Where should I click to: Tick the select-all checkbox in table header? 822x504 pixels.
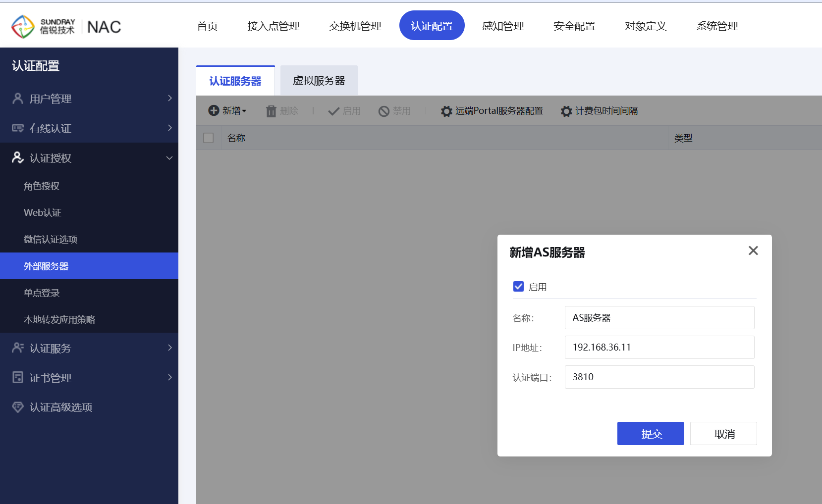click(209, 138)
